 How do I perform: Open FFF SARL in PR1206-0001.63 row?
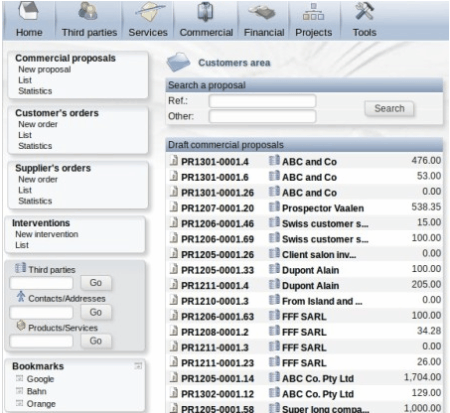[304, 317]
